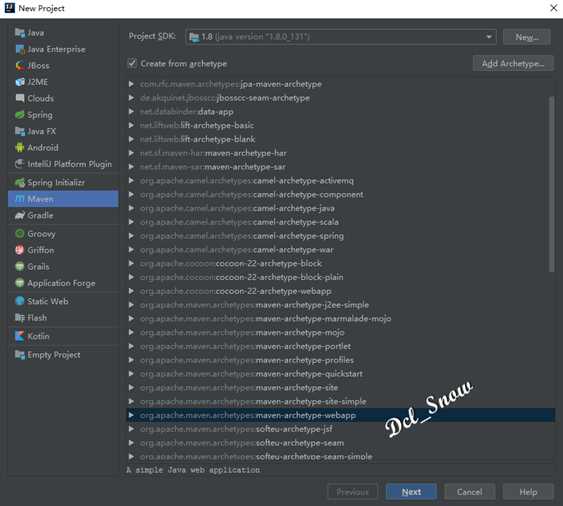Expand the maven-archetype-quickstart node
This screenshot has height=506, width=563.
click(x=131, y=374)
